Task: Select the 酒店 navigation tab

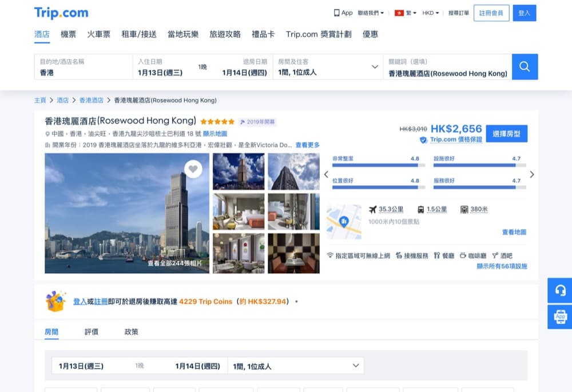Action: pyautogui.click(x=42, y=34)
